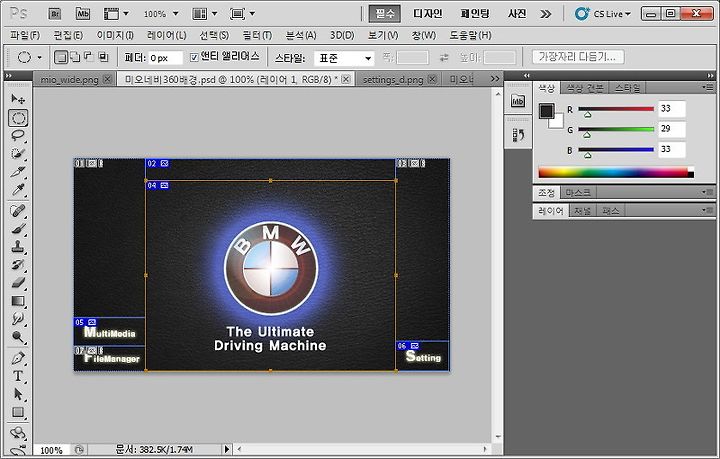Launch Adobe Bridge from top bar

[55, 14]
